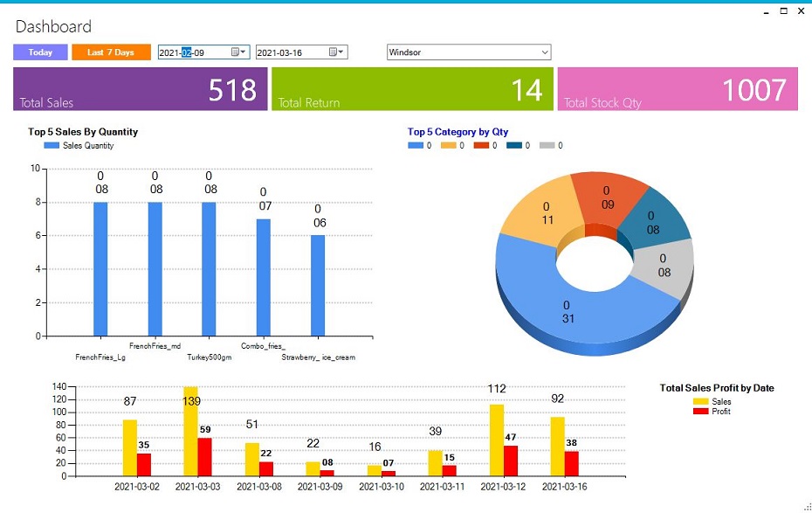
Task: Open the end date calendar picker icon
Action: pyautogui.click(x=331, y=52)
